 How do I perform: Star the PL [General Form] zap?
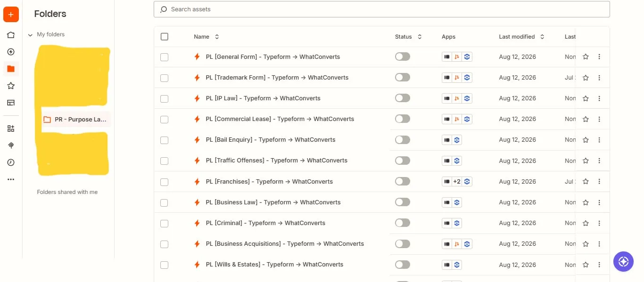tap(586, 56)
